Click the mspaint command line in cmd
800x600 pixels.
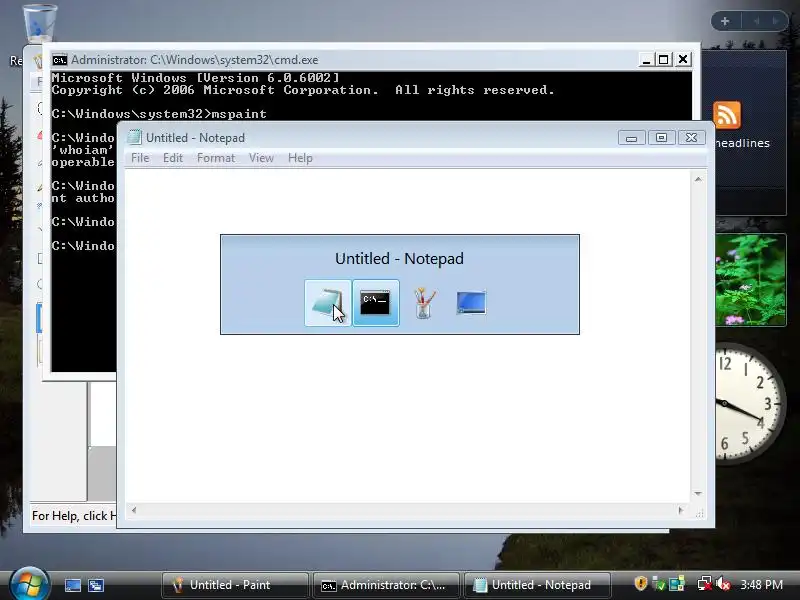tap(159, 114)
